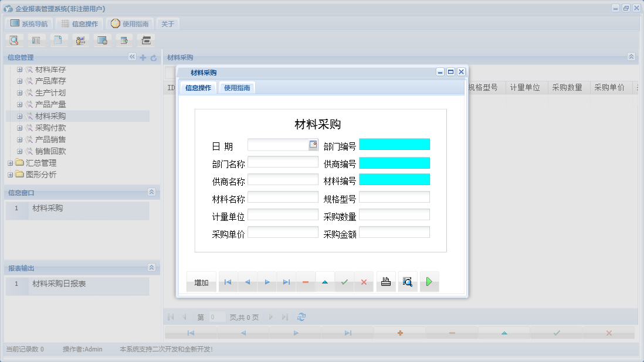This screenshot has width=644, height=362.
Task: Click the 增加 button in the dialog
Action: (200, 282)
